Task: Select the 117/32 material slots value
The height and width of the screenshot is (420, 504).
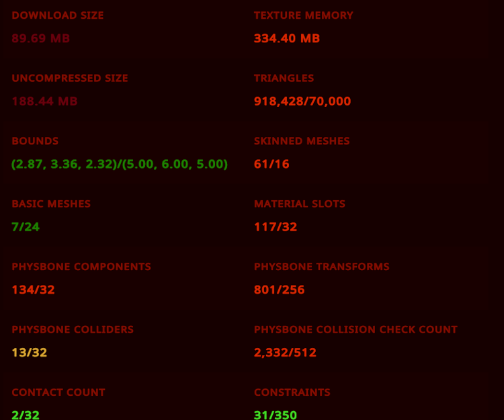Action: click(x=276, y=227)
